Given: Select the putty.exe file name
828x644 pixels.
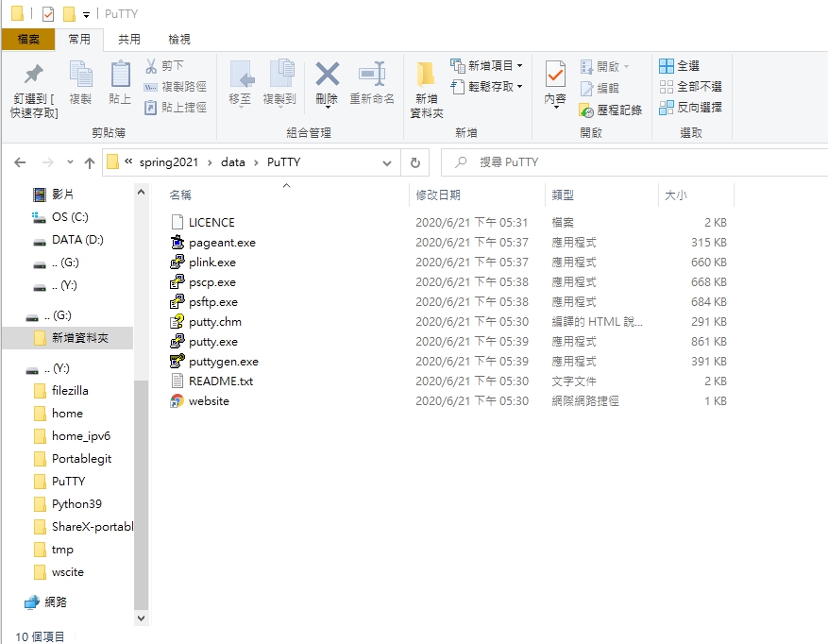Looking at the screenshot, I should click(213, 342).
